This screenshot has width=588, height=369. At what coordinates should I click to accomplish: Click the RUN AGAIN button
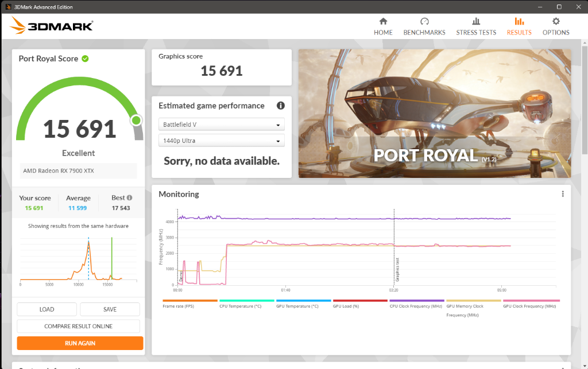[x=80, y=343]
